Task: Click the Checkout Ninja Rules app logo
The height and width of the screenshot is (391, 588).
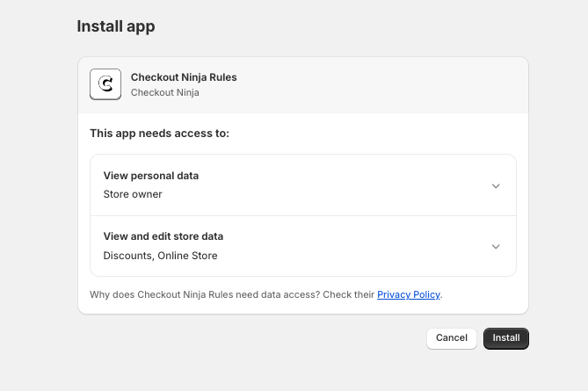Action: coord(105,84)
